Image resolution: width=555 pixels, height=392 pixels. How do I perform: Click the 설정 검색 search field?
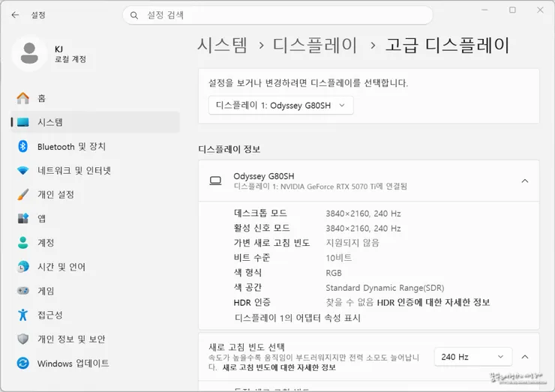point(277,15)
